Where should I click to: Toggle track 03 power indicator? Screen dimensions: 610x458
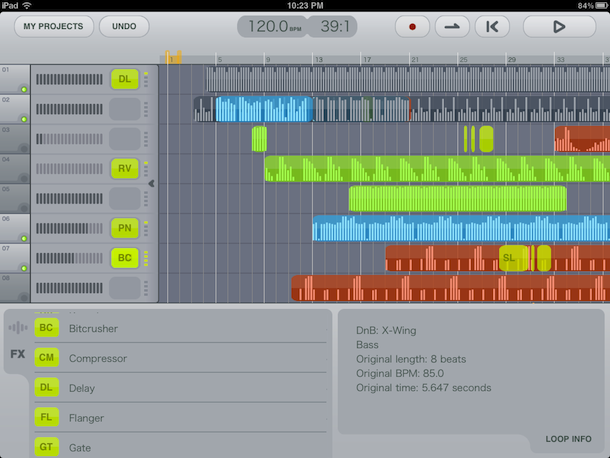[x=25, y=149]
